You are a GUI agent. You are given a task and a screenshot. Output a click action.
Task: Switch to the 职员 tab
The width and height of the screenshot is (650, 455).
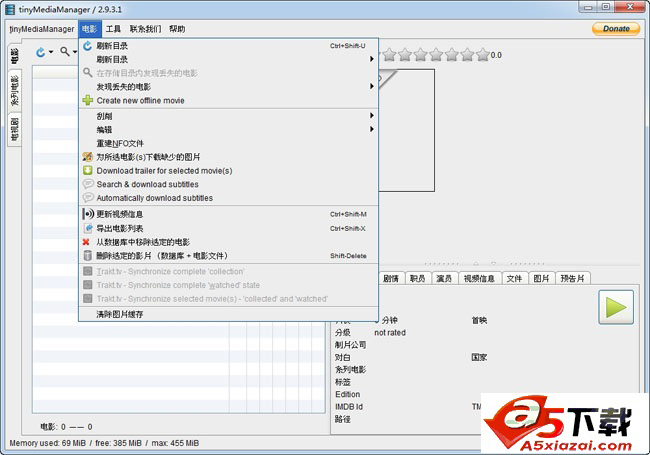coord(417,278)
